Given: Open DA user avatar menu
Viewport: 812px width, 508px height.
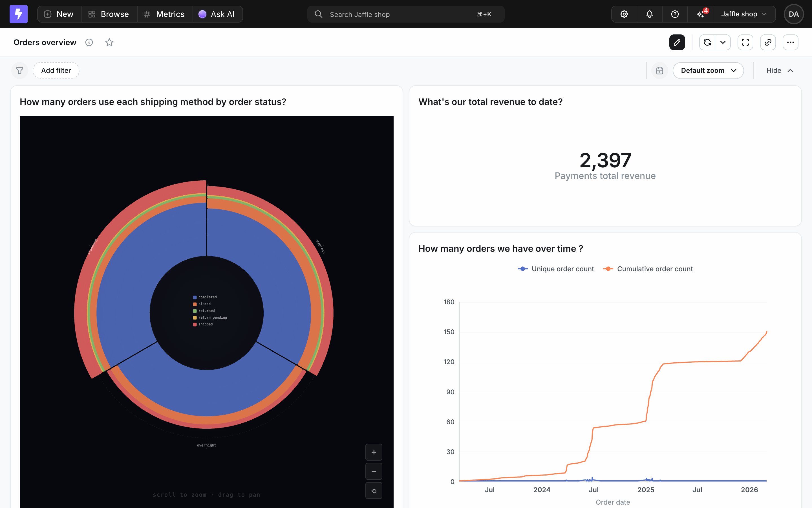Looking at the screenshot, I should [x=794, y=14].
